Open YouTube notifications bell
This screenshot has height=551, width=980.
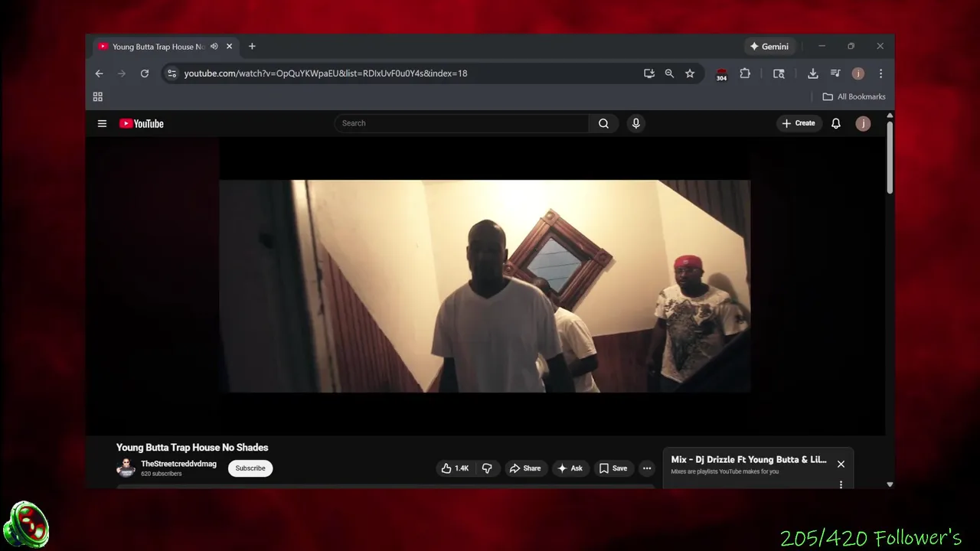(x=836, y=123)
